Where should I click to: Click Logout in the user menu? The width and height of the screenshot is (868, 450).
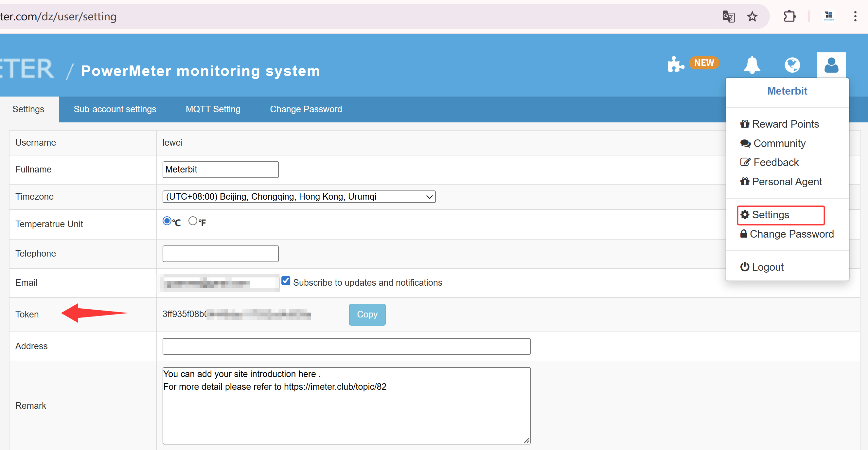(x=762, y=267)
